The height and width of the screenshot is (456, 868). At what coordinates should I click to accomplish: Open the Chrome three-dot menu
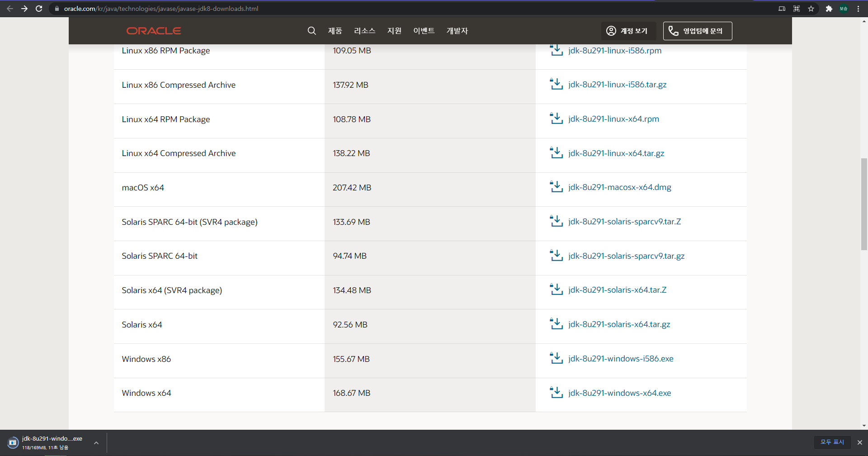(858, 9)
